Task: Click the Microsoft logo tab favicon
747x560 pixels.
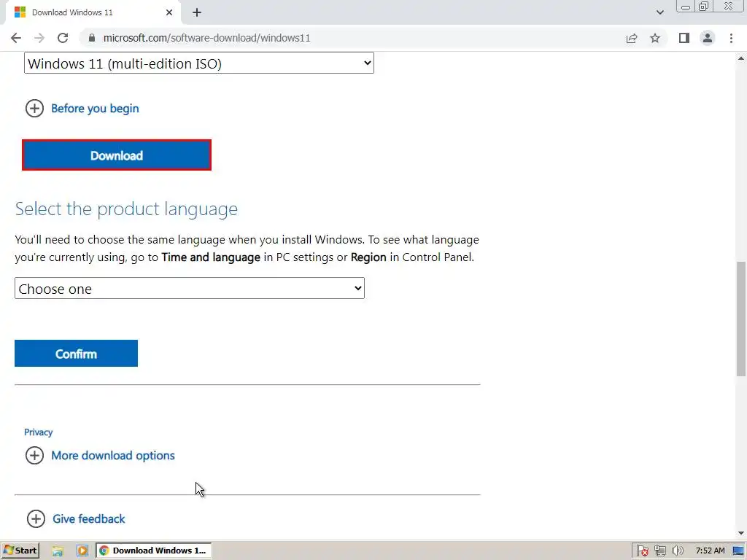Action: [20, 12]
